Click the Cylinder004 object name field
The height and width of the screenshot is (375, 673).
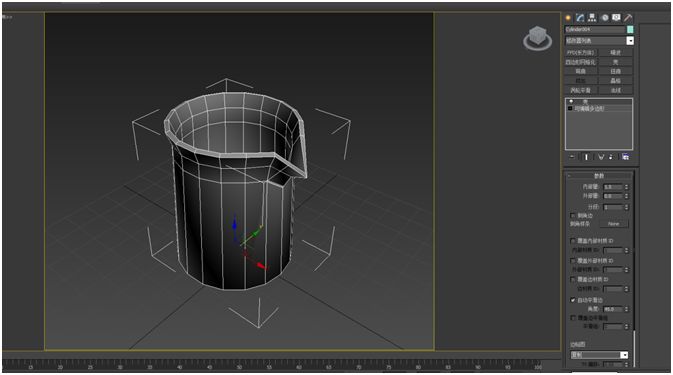click(x=595, y=29)
